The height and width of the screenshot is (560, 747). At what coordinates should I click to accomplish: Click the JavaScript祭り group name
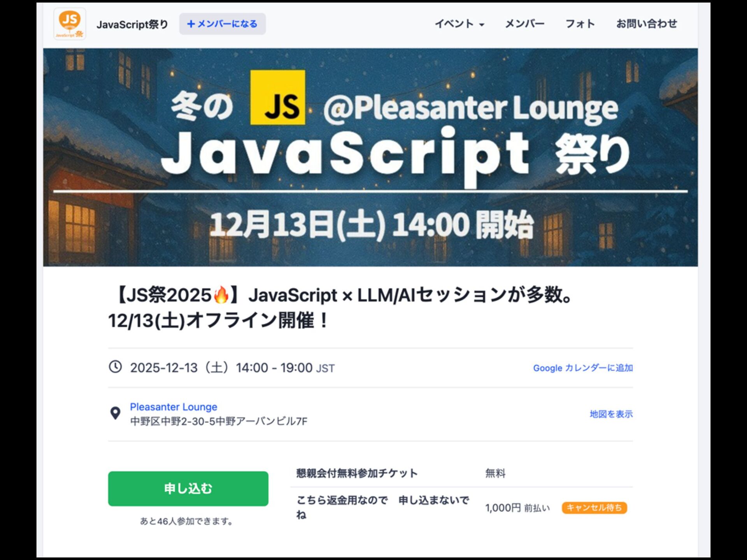132,24
